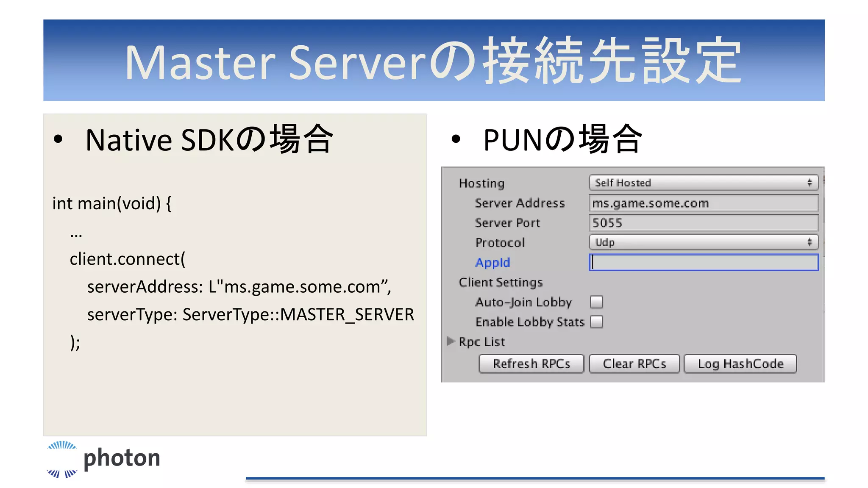Screen dimensions: 868x488
Task: Click the Server Port field 5055
Action: pos(704,223)
